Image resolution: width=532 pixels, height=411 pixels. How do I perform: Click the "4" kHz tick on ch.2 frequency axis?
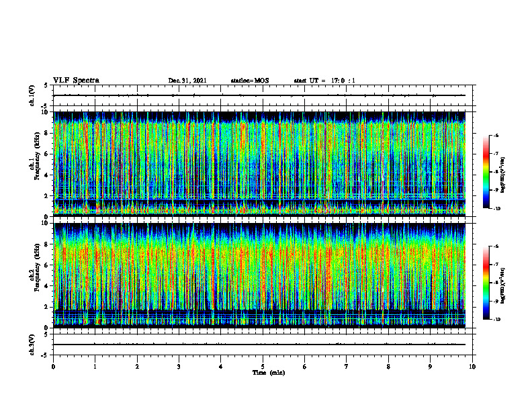pos(46,286)
